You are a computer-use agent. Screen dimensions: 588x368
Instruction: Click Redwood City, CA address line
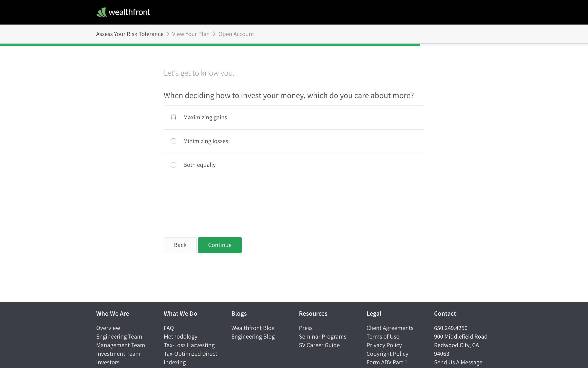click(456, 345)
